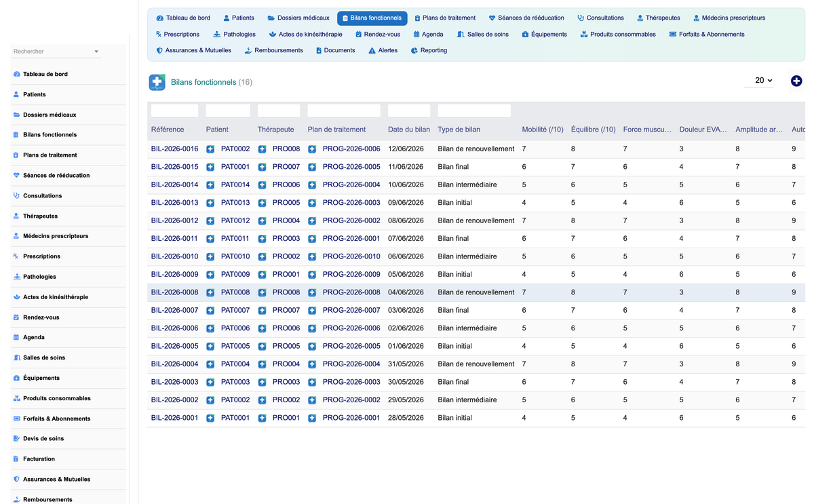Image resolution: width=814 pixels, height=504 pixels.
Task: Click Bilan final in row BIL-2026-0007
Action: tap(453, 310)
